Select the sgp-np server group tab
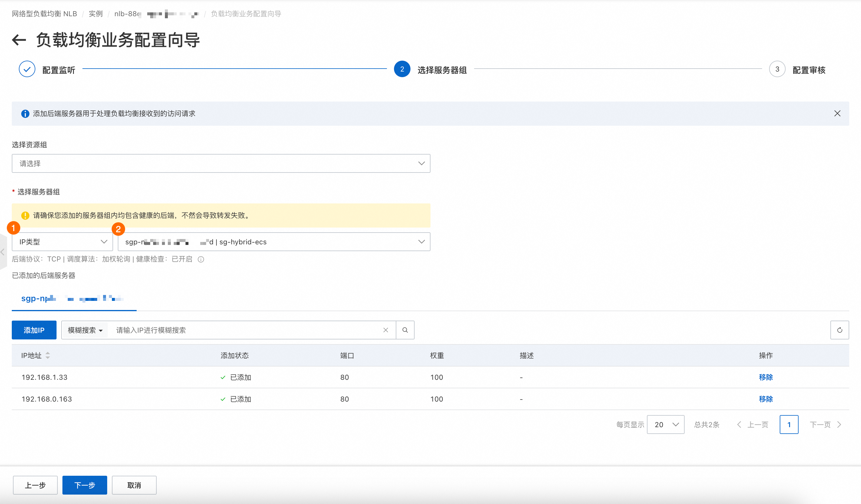 coord(74,299)
